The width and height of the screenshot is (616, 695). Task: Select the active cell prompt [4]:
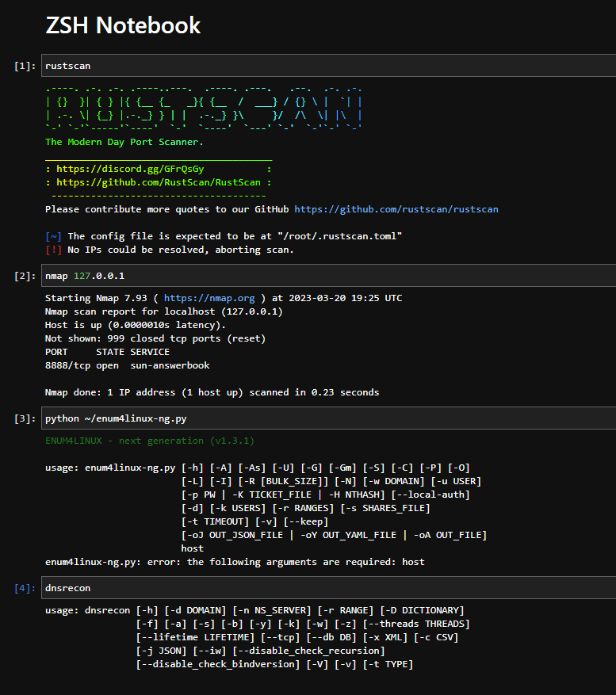tap(25, 588)
